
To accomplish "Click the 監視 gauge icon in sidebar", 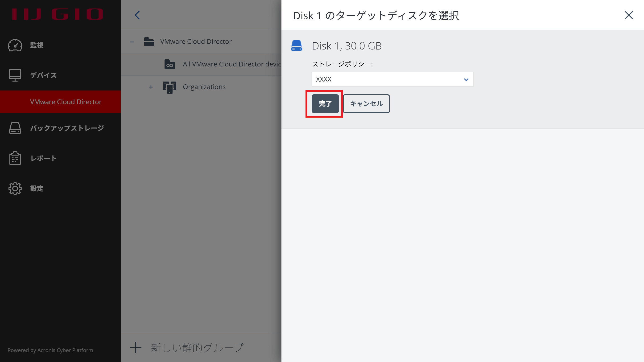I will pyautogui.click(x=15, y=45).
